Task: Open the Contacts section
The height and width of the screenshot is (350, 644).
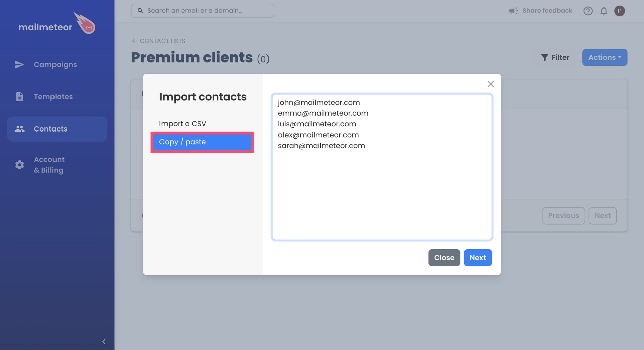Action: [57, 129]
